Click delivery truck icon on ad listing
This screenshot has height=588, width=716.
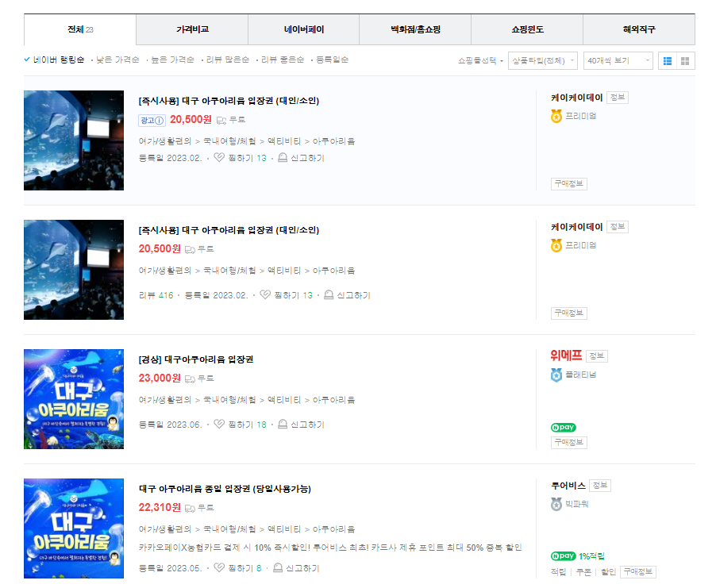tap(221, 120)
